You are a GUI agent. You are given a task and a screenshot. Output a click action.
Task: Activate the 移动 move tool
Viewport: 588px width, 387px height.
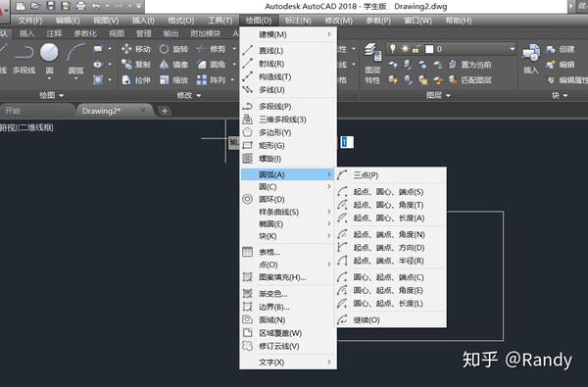pyautogui.click(x=136, y=49)
